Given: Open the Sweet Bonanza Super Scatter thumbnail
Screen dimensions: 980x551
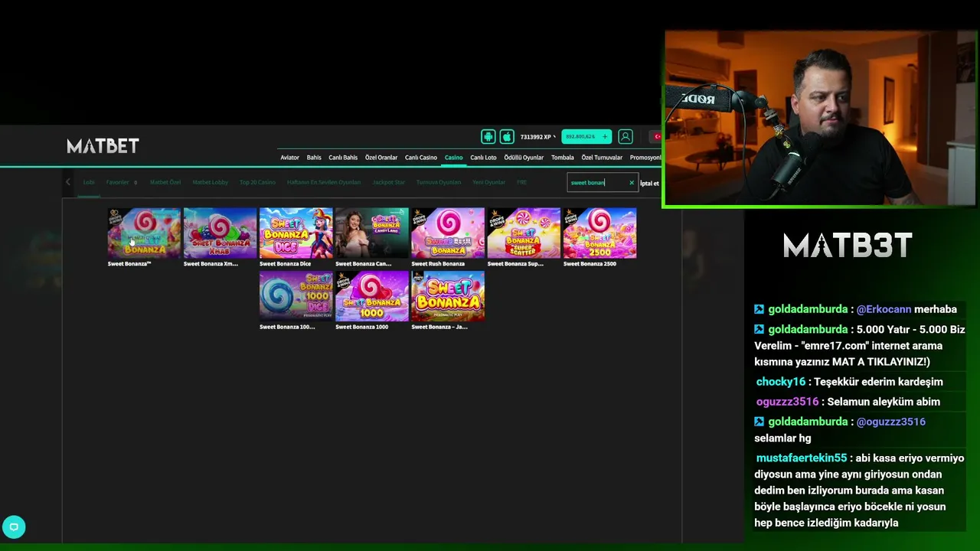Looking at the screenshot, I should 524,233.
